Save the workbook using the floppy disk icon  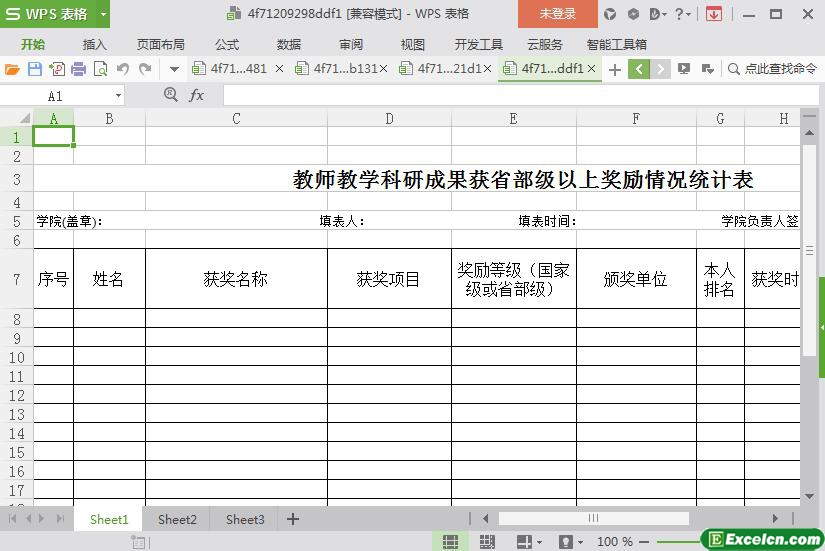pos(35,69)
